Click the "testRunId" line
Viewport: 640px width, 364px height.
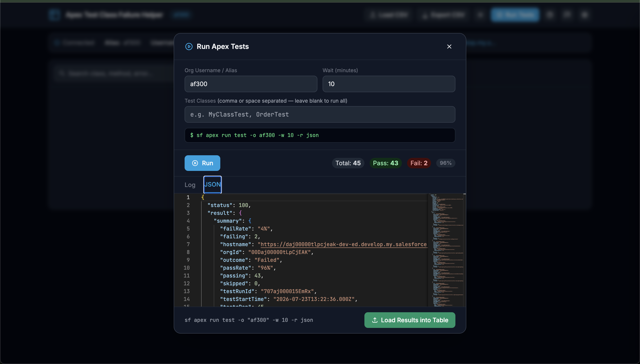pyautogui.click(x=268, y=291)
